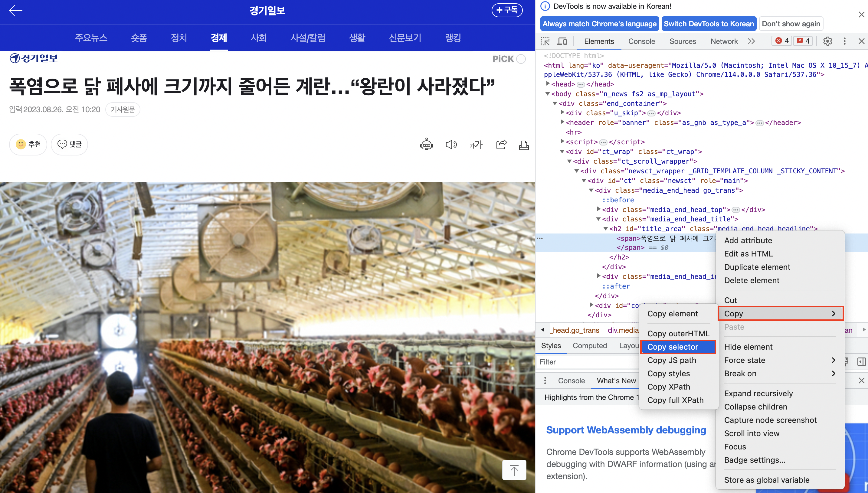This screenshot has height=493, width=868.
Task: Click the back arrow icon
Action: [15, 11]
